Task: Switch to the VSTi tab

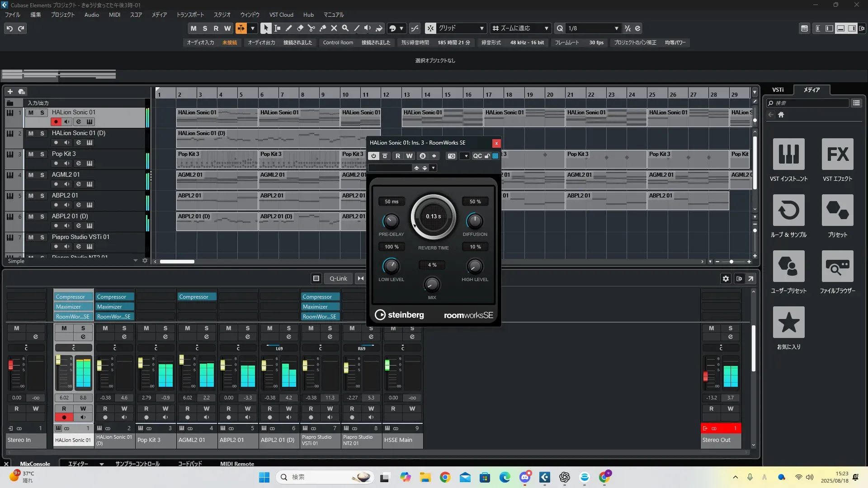Action: click(778, 89)
